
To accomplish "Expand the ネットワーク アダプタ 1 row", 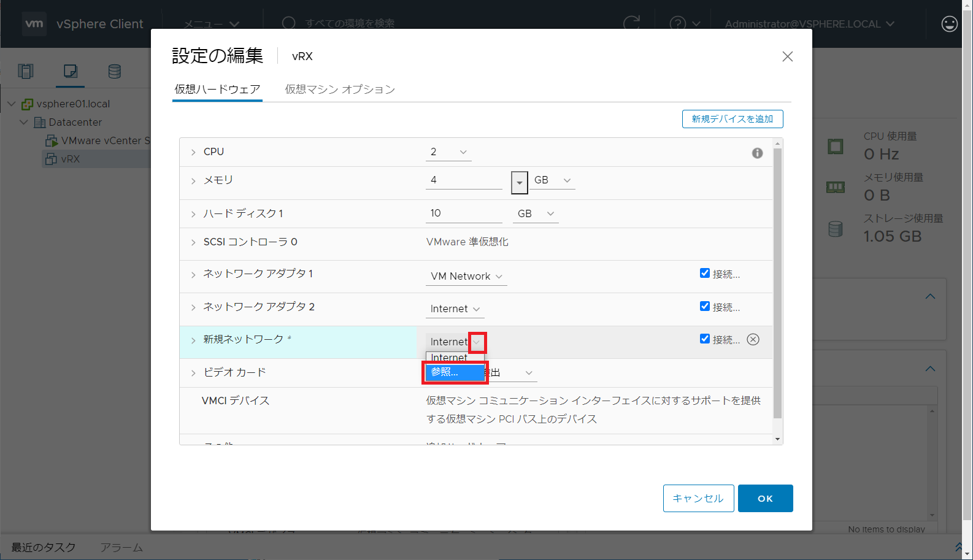I will (193, 275).
